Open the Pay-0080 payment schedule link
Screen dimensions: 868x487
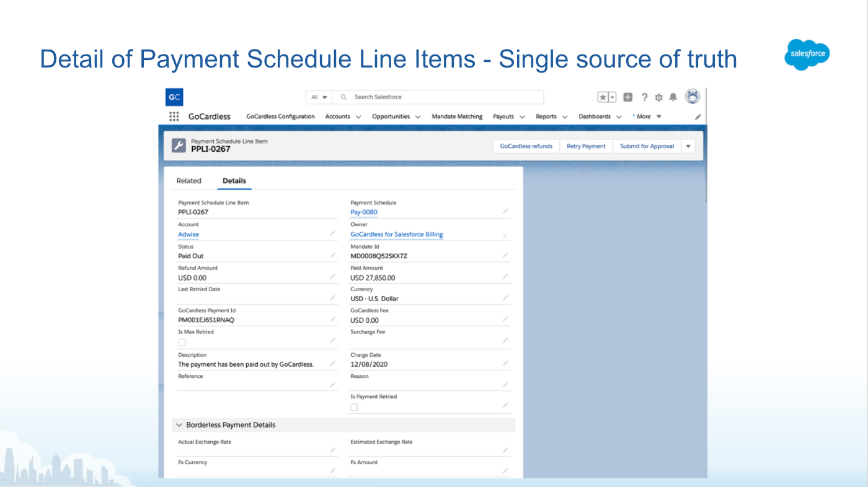coord(364,212)
